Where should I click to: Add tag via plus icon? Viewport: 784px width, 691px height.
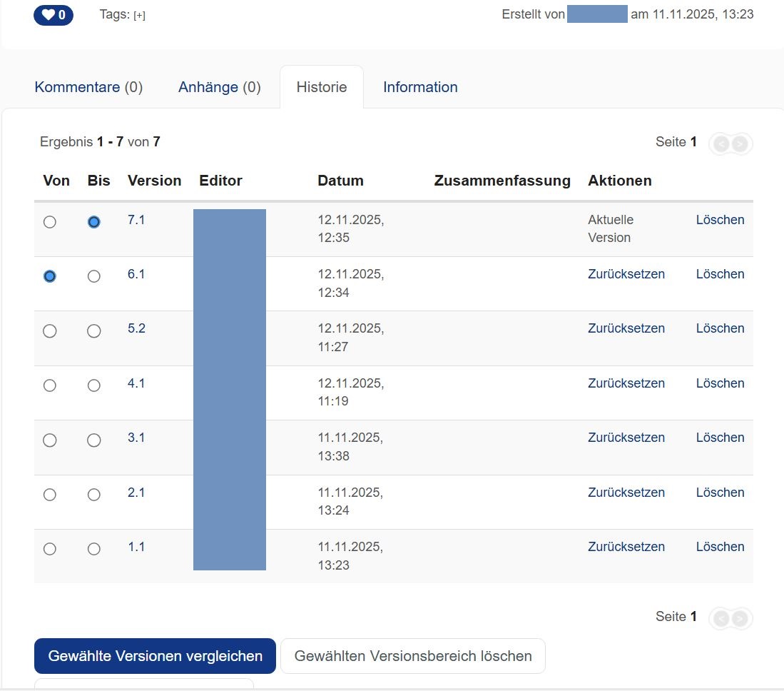point(139,15)
